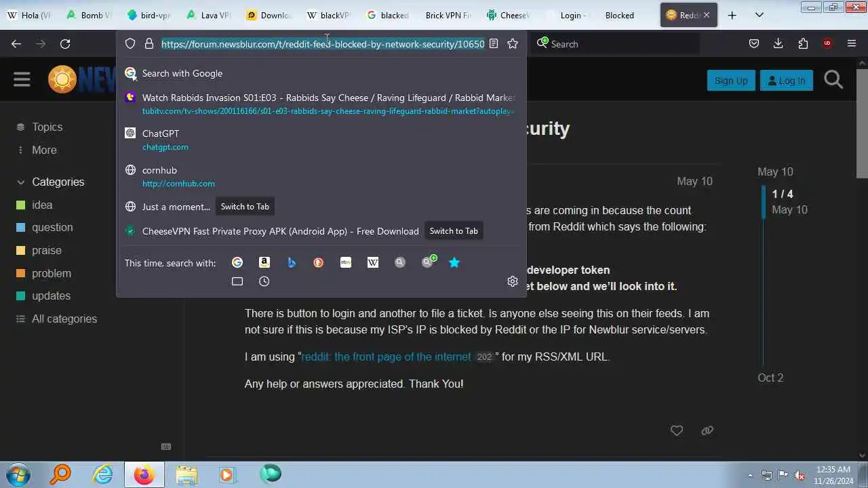Select the cornhub suggestion
This screenshot has height=488, width=868.
click(321, 176)
